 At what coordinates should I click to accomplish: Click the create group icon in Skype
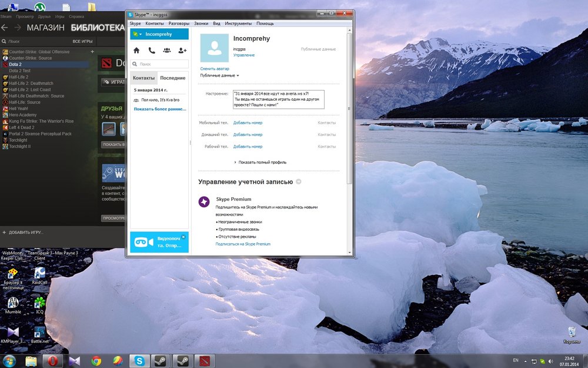click(167, 51)
